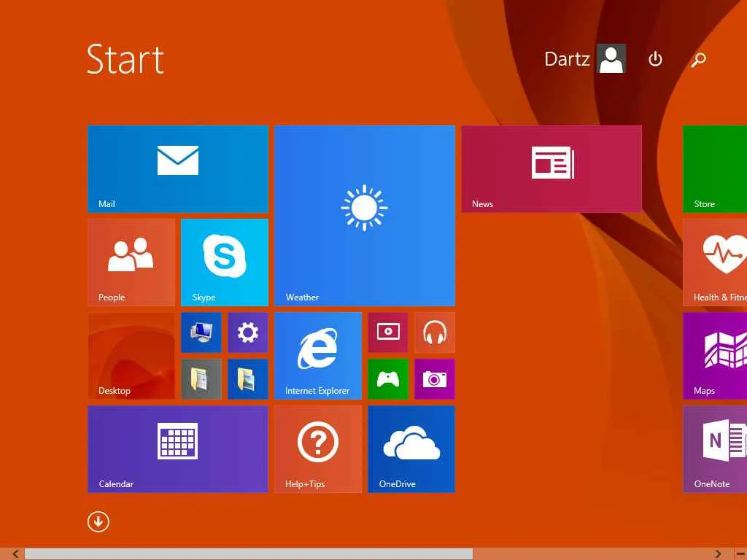This screenshot has width=747, height=560.
Task: Click the zoom-out minus button at corner
Action: tap(740, 554)
